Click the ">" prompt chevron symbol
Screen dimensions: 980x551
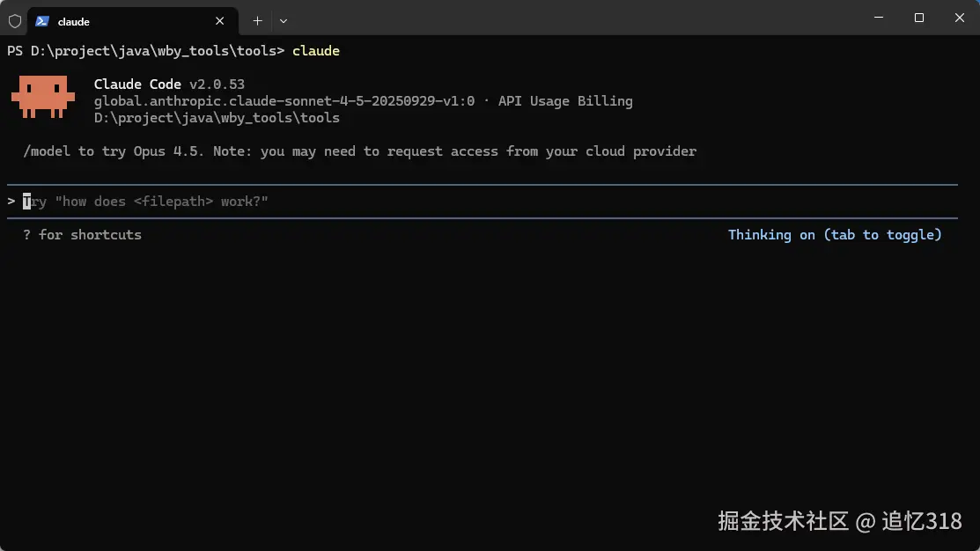(x=11, y=202)
